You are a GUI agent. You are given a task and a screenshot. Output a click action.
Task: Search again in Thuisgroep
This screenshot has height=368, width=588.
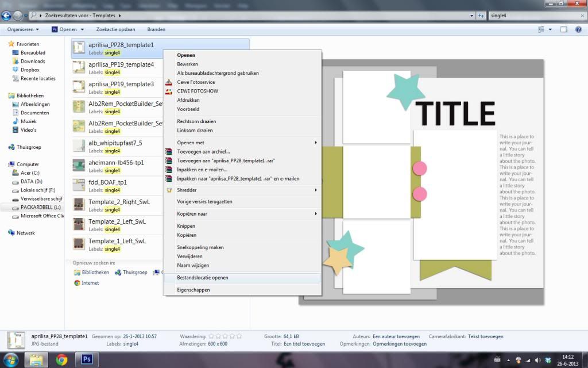(131, 272)
